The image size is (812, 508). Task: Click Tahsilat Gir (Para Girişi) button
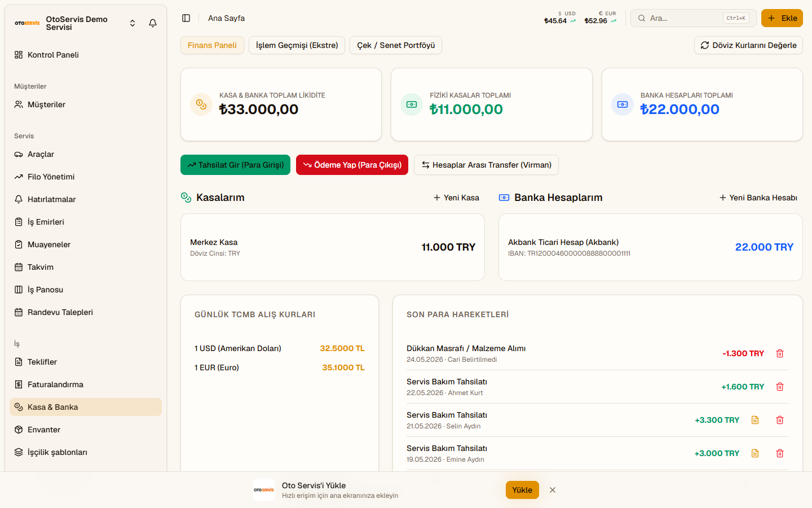235,165
